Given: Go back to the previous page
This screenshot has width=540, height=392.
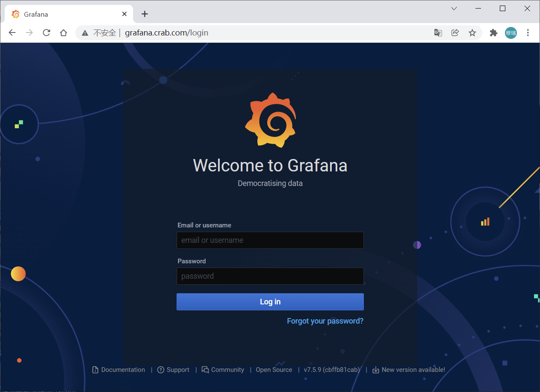Looking at the screenshot, I should [12, 33].
